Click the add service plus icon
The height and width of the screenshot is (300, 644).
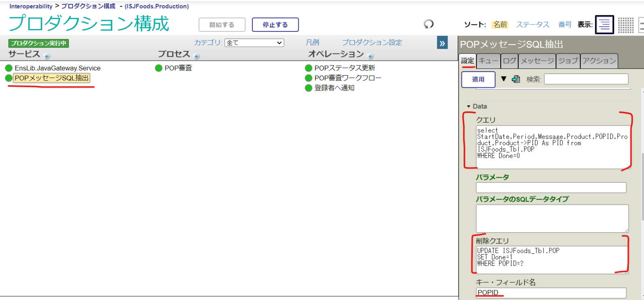(47, 56)
